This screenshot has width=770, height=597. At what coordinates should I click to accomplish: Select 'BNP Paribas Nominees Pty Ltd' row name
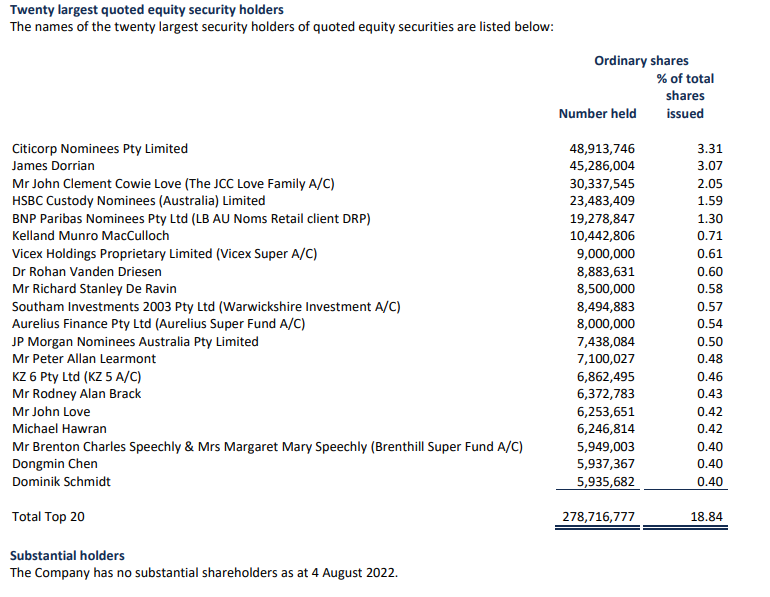[192, 218]
